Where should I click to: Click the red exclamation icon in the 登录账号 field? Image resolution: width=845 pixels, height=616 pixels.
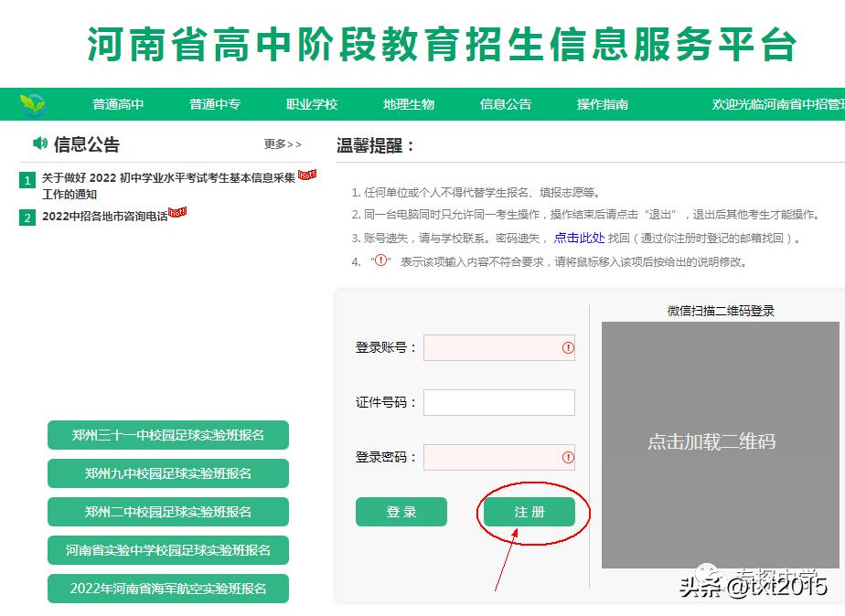pyautogui.click(x=567, y=348)
